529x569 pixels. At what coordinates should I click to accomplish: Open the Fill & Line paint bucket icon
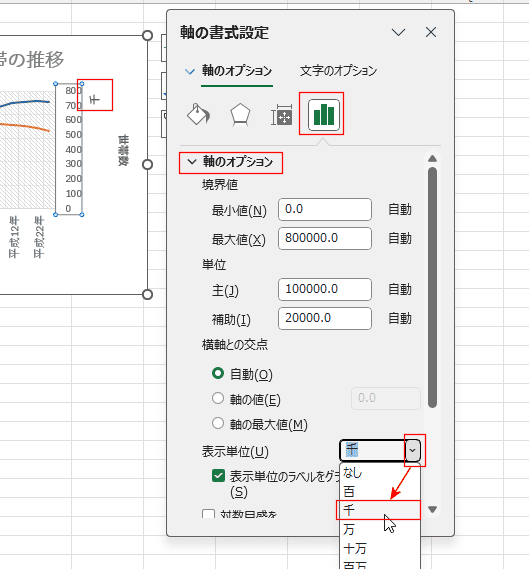tap(198, 115)
